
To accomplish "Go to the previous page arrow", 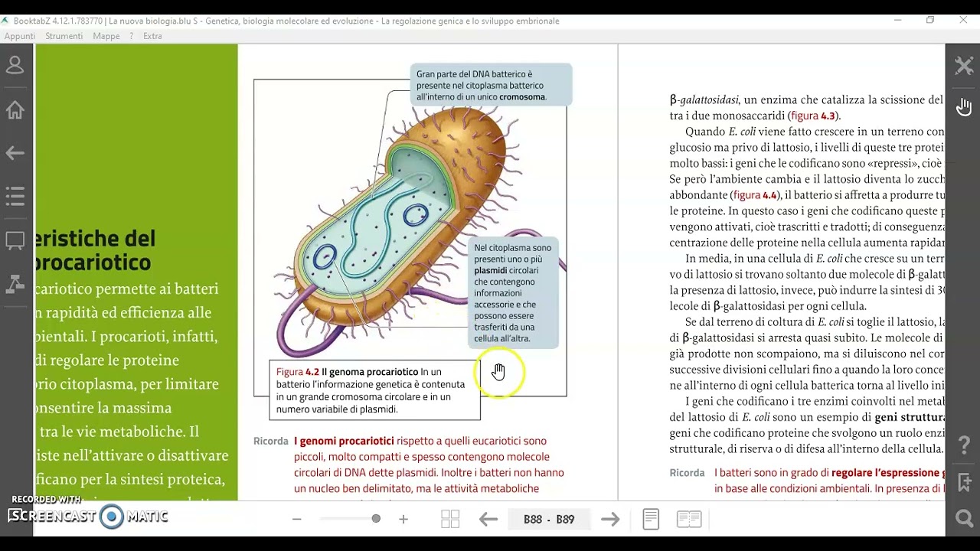I will [x=488, y=520].
